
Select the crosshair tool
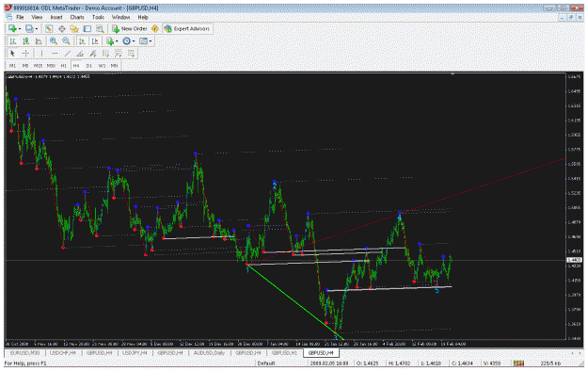tap(25, 54)
